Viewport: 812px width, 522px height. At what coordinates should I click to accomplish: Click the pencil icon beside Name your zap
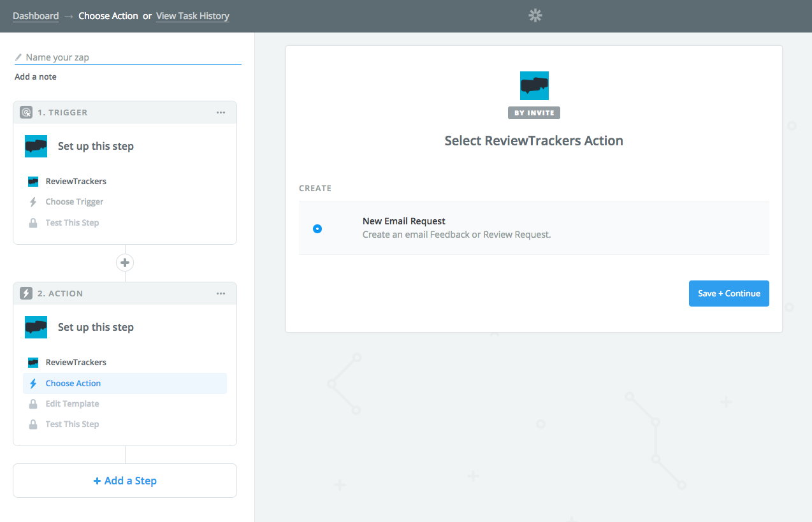[18, 57]
